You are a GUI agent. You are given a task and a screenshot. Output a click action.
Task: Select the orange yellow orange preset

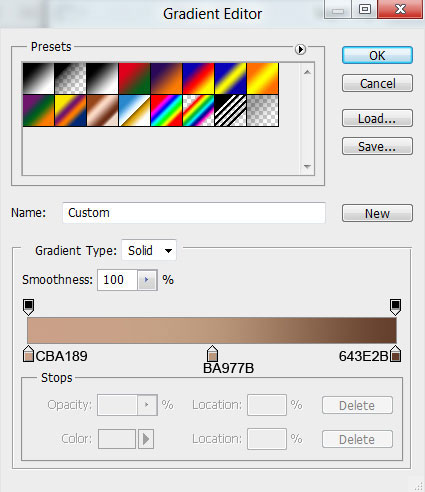263,78
